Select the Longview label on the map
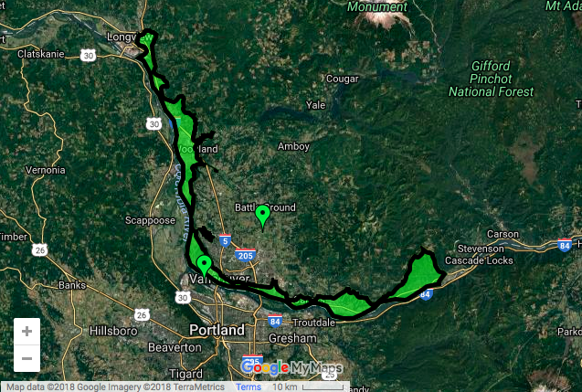Image resolution: width=582 pixels, height=392 pixels. coord(129,37)
